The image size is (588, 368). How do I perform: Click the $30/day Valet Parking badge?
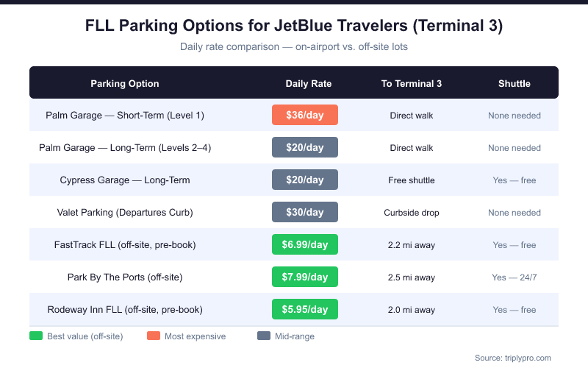coord(305,213)
